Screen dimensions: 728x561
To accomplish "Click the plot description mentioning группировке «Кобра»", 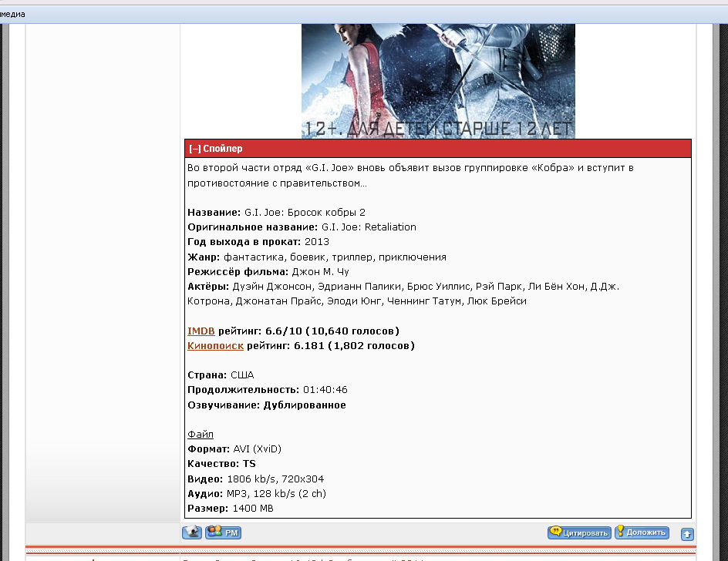I will (410, 176).
